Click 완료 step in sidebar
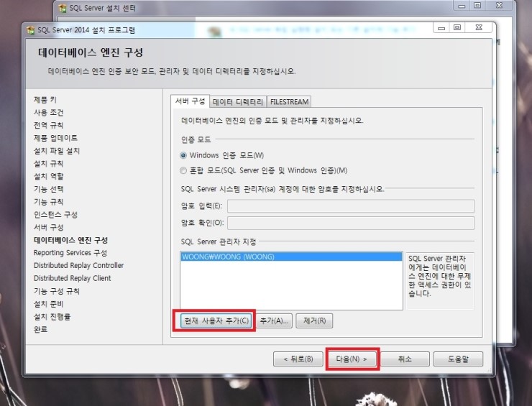 tap(41, 329)
